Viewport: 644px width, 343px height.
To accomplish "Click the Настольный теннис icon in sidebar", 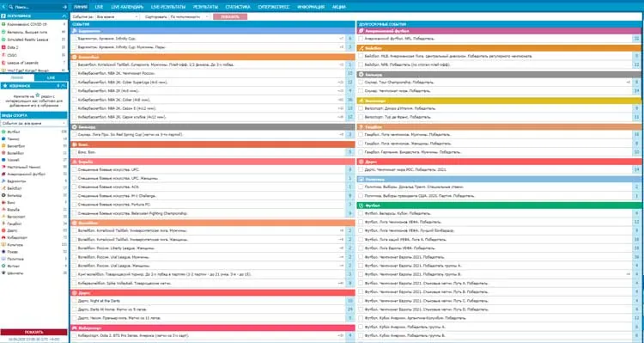I will pos(3,167).
